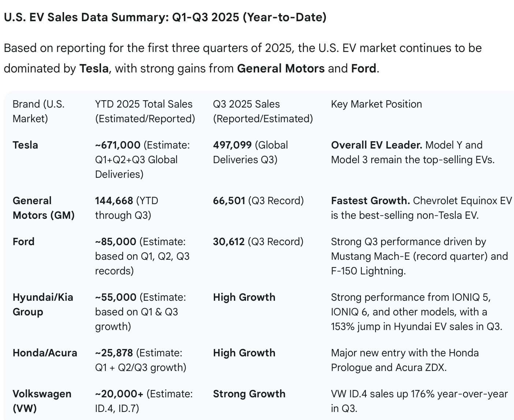The image size is (514, 420).
Task: Click the Tesla row brand cell
Action: (x=25, y=145)
